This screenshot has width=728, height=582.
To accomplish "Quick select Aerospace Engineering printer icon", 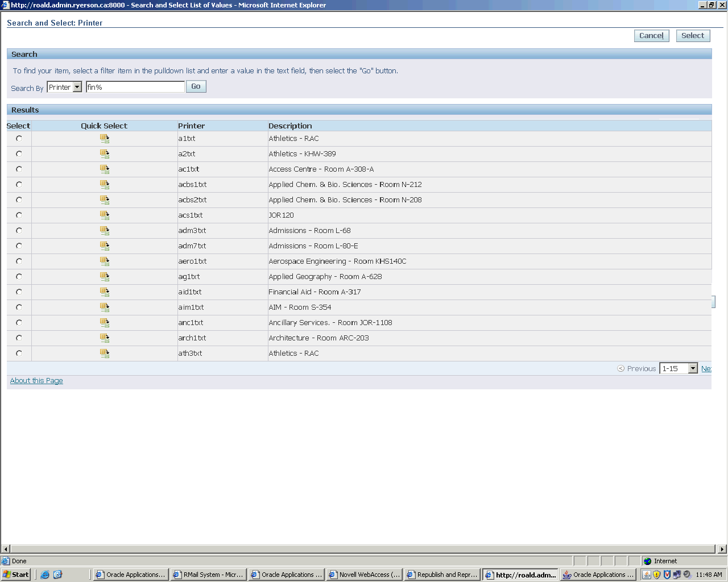I will pyautogui.click(x=105, y=261).
